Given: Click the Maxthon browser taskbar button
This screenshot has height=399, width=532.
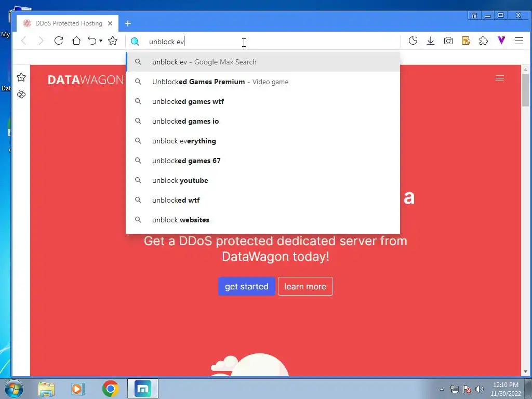Looking at the screenshot, I should 143,389.
